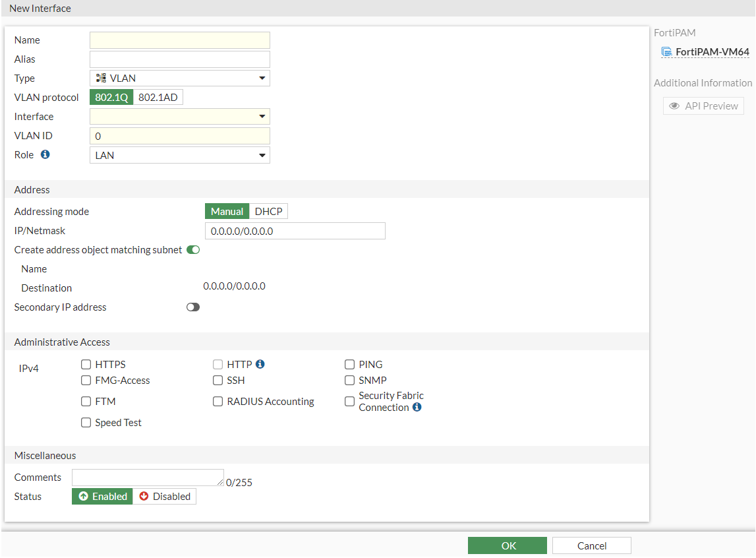Enable the Secondary IP address toggle
This screenshot has width=756, height=558.
(192, 307)
